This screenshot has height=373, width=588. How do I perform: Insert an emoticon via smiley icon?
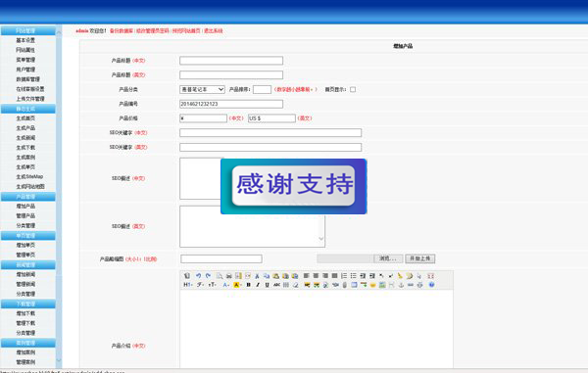pos(372,285)
